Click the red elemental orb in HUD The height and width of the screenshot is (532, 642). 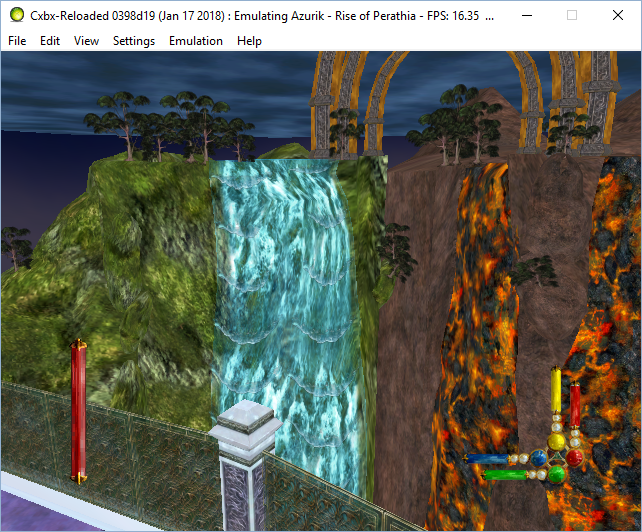tap(574, 457)
